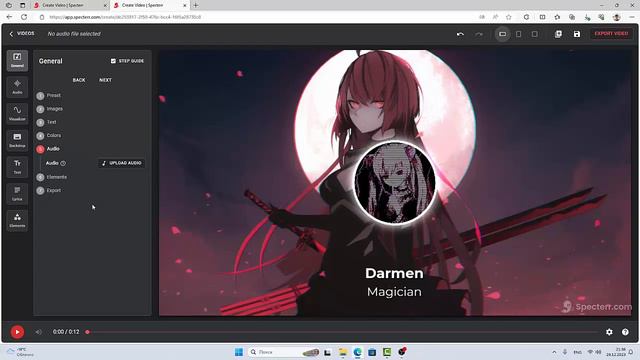
Task: Toggle the Step Guide checkbox
Action: pyautogui.click(x=113, y=61)
